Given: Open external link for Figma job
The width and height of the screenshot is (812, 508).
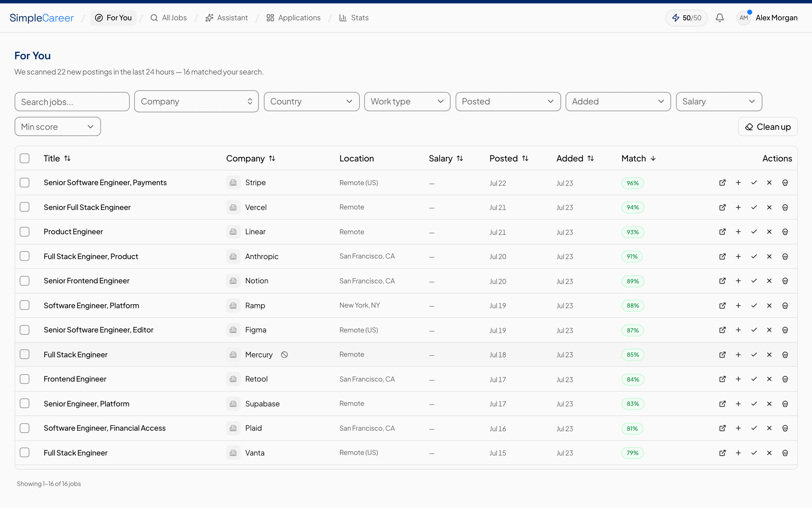Looking at the screenshot, I should coord(722,330).
